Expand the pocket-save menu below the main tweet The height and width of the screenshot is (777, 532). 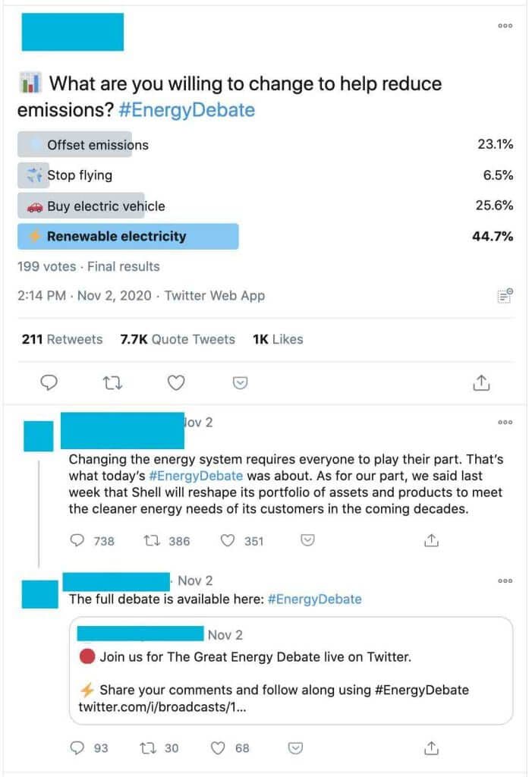tap(240, 383)
